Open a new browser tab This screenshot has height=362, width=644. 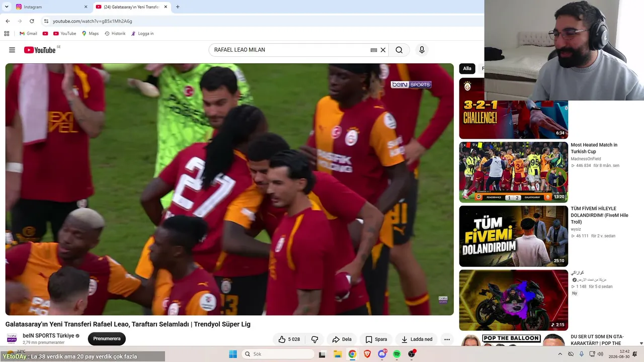[x=178, y=7]
